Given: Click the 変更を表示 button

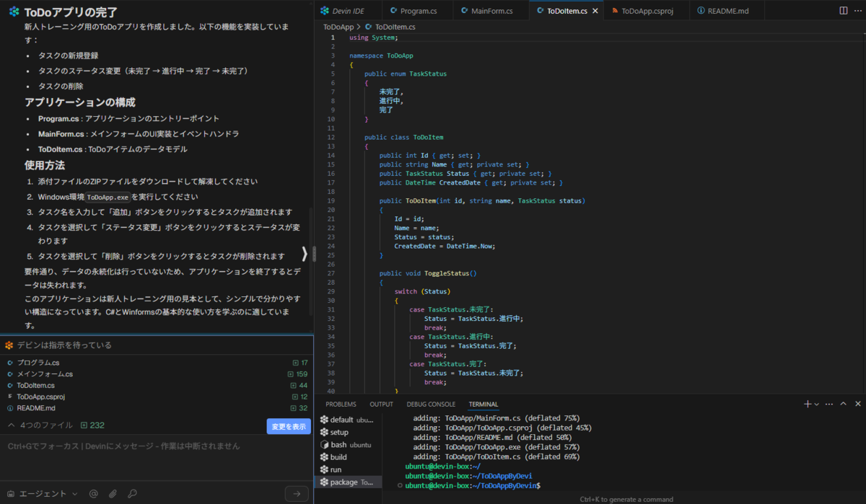Looking at the screenshot, I should (289, 426).
